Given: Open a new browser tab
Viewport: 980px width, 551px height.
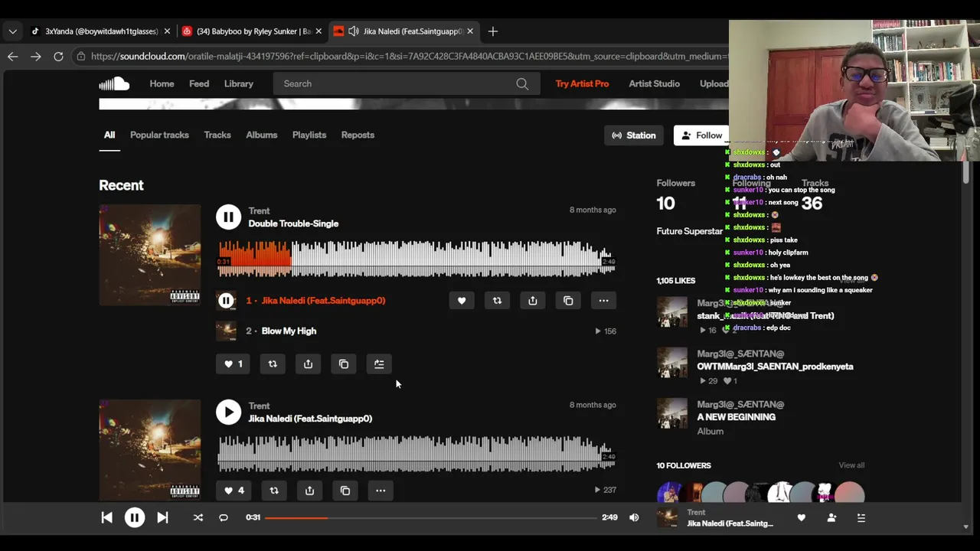Looking at the screenshot, I should [493, 31].
